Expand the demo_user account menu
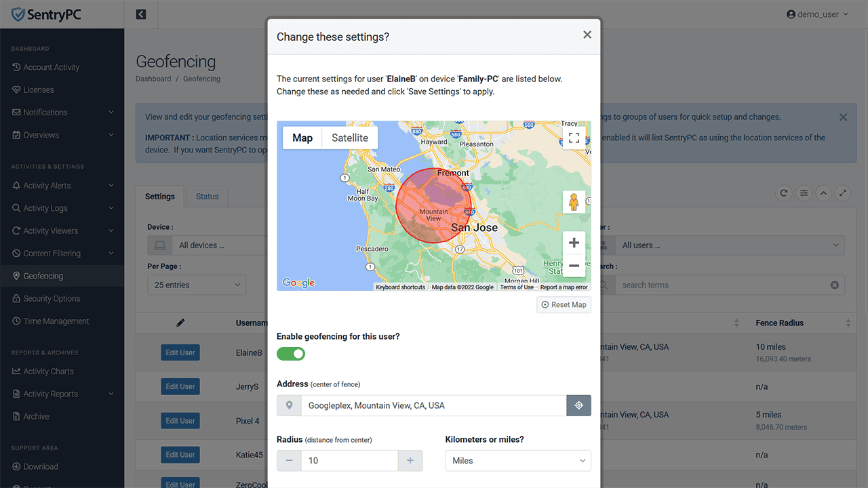 click(x=818, y=14)
